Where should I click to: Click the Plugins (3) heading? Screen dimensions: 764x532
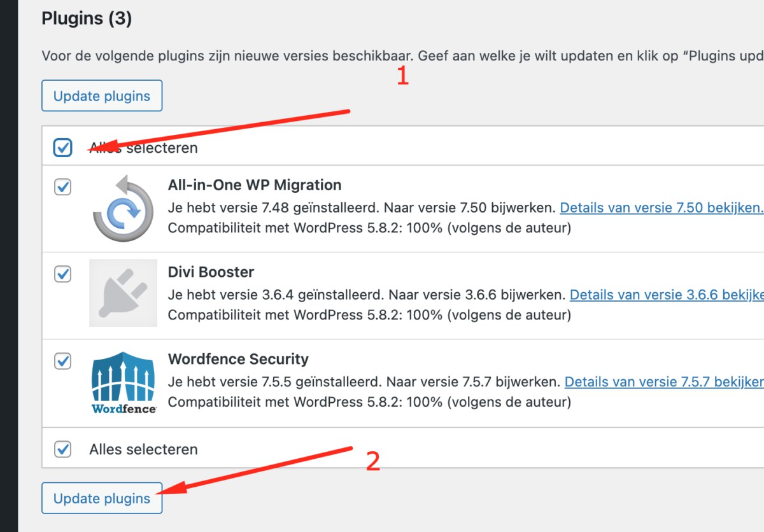tap(87, 18)
